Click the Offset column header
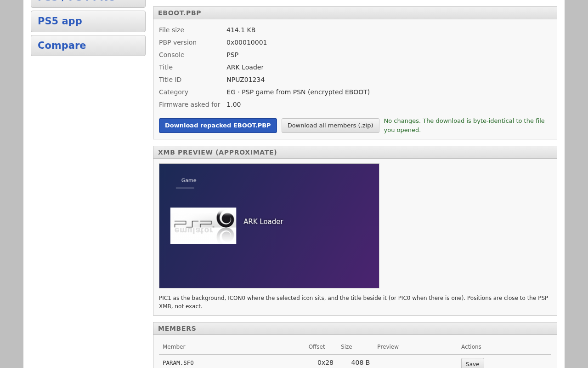588x368 pixels. (x=317, y=347)
